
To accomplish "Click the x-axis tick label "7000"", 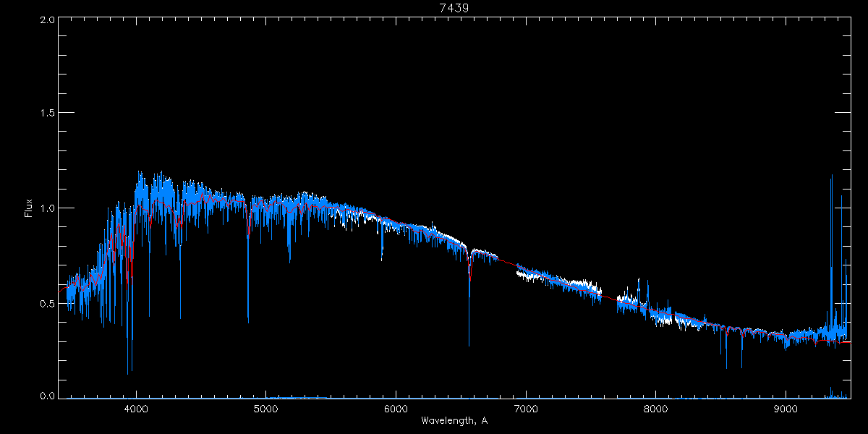I will (x=526, y=409).
